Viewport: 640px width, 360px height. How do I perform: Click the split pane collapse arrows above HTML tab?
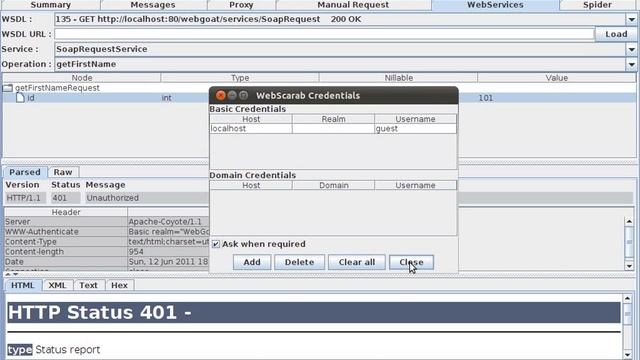(x=11, y=274)
